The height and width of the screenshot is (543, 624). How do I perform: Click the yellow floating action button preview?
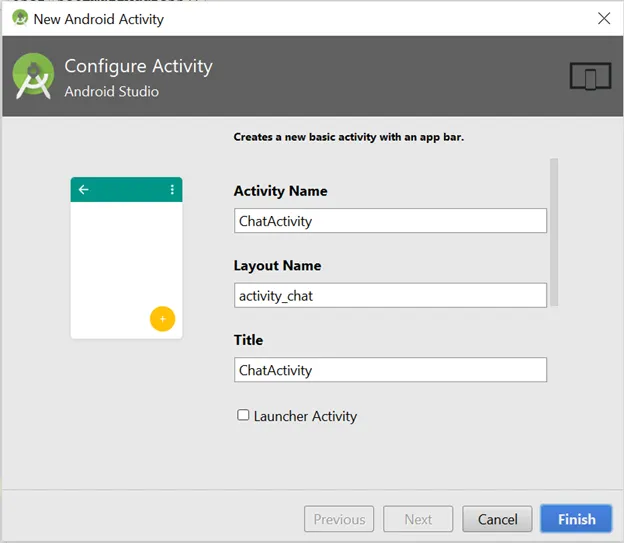162,319
